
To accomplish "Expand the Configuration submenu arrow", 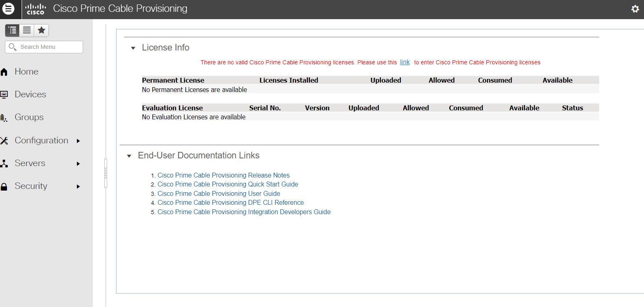I will click(78, 141).
